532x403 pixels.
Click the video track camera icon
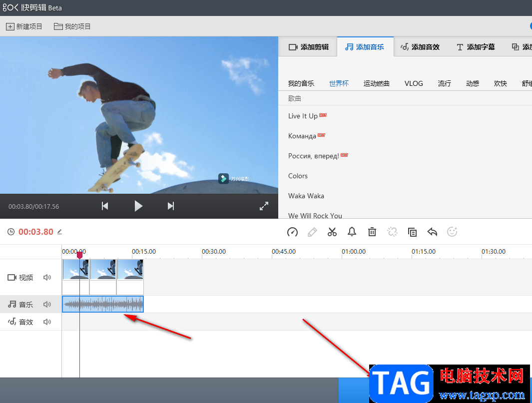pyautogui.click(x=12, y=278)
